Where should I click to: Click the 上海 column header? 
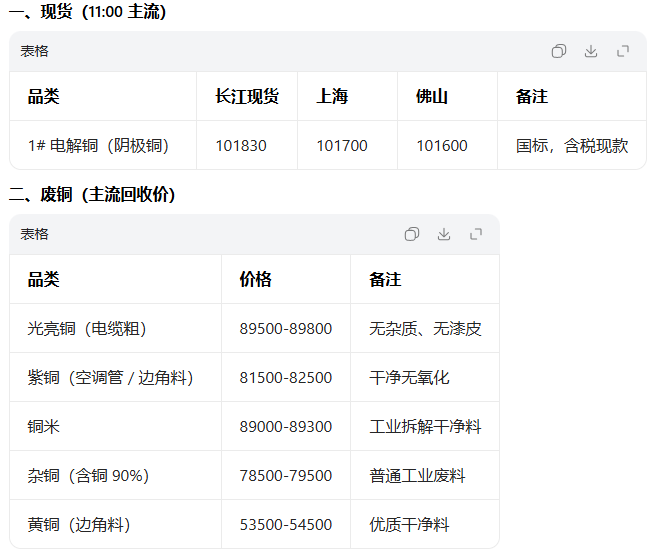332,97
